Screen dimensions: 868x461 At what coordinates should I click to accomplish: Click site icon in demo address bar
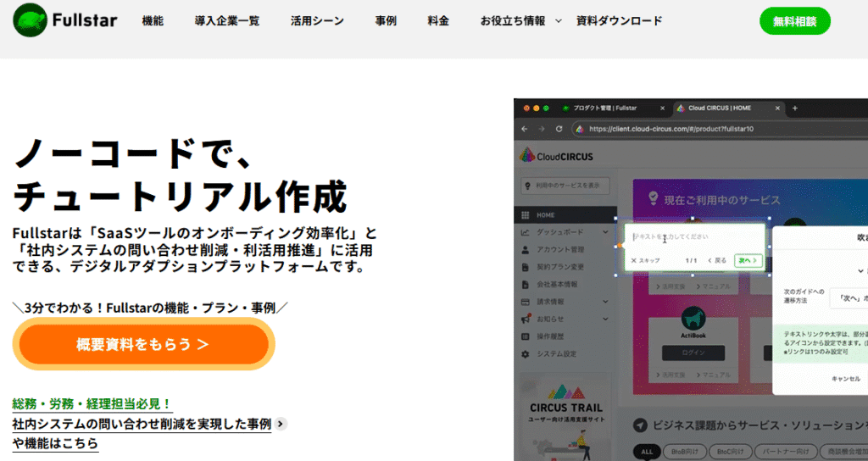pos(580,129)
